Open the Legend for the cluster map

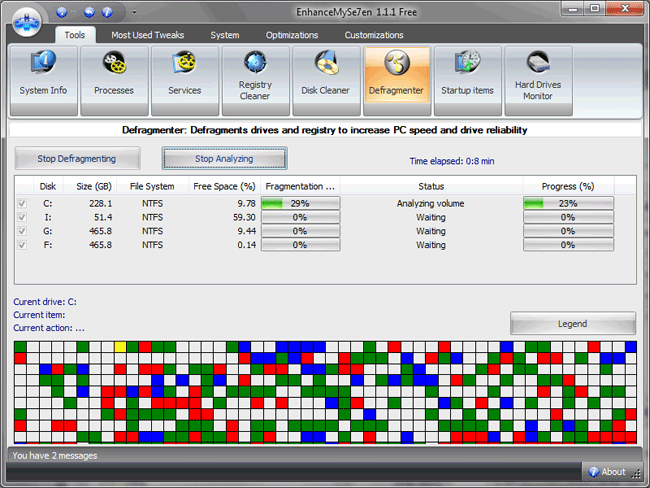click(572, 324)
